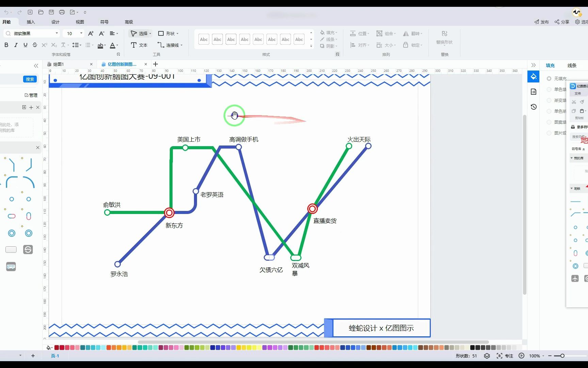The image size is (588, 368).
Task: Expand the 形状 dropdown
Action: click(177, 34)
